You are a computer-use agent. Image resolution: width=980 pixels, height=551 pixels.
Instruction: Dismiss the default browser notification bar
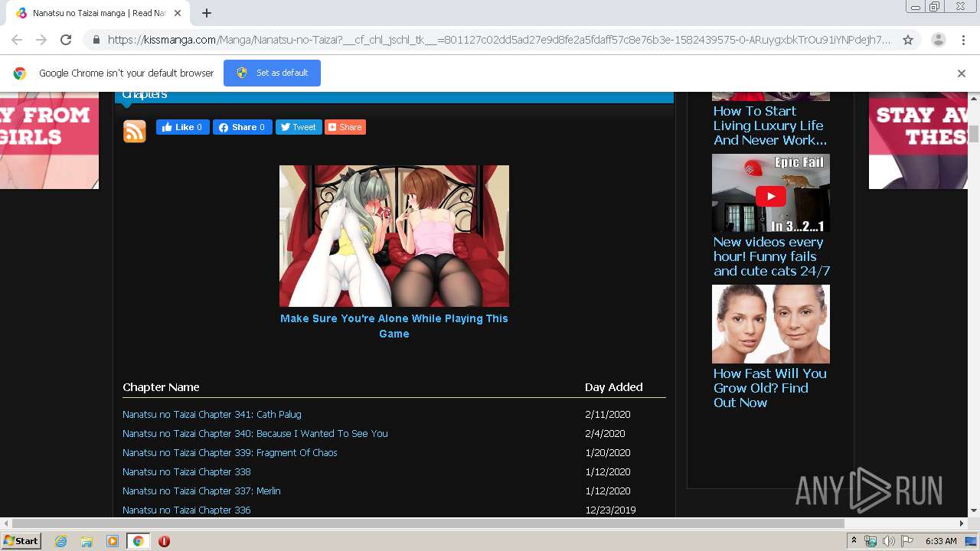point(962,73)
